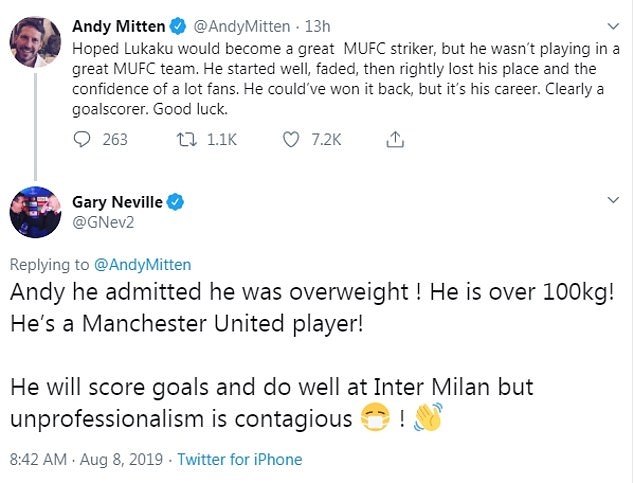Click Gary Neville's verified badge
Viewport: 634px width, 483px height.
click(176, 201)
